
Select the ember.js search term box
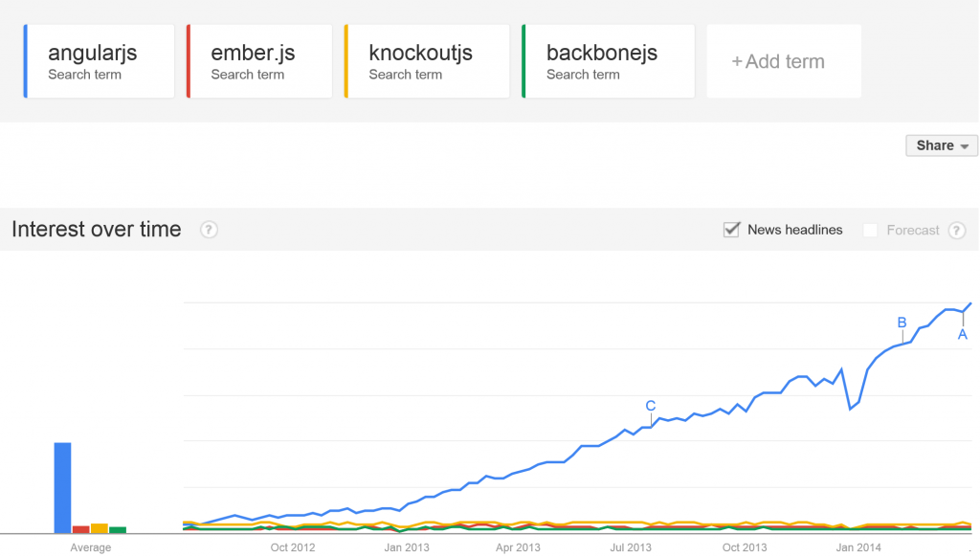[259, 61]
